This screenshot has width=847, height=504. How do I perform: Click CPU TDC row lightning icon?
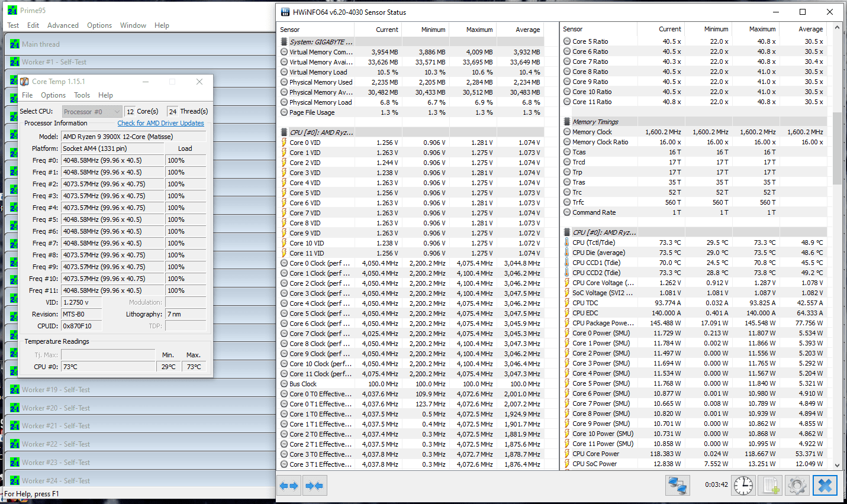pyautogui.click(x=567, y=303)
